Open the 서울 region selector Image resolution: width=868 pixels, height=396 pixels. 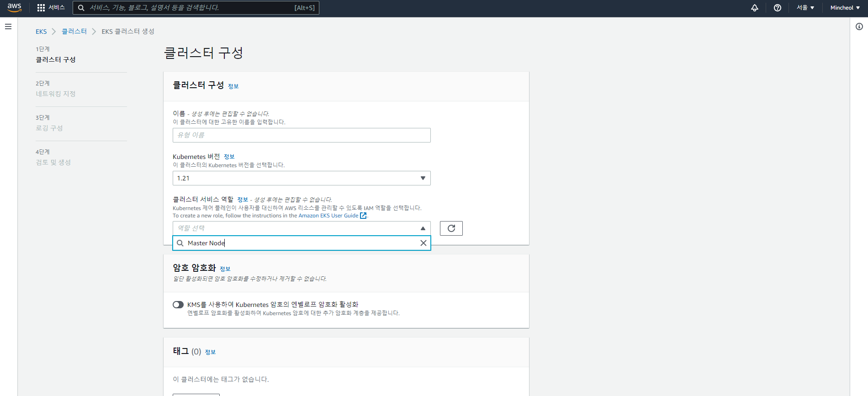[x=805, y=8]
